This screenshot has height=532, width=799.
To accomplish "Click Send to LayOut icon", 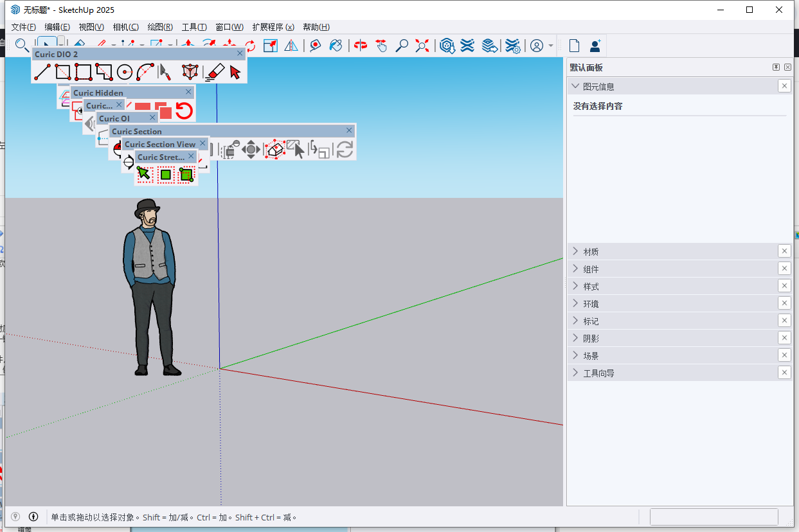I will [x=490, y=46].
